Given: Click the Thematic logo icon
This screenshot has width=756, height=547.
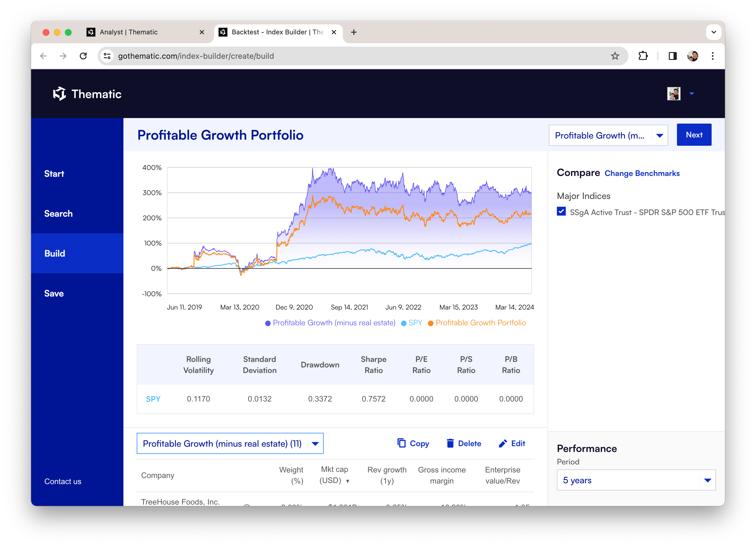Looking at the screenshot, I should coord(60,94).
